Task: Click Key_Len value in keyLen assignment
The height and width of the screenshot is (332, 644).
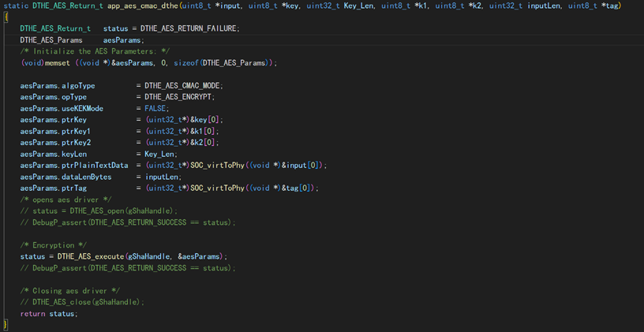Action: click(159, 155)
